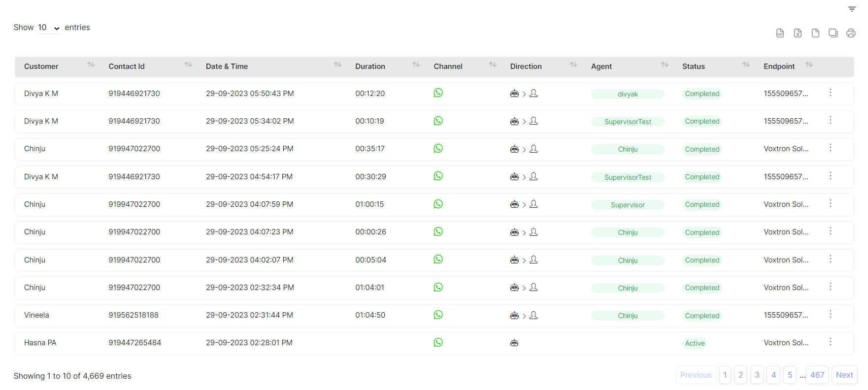Click WhatsApp icon in Hasna PA row
868x390 pixels.
pyautogui.click(x=438, y=343)
